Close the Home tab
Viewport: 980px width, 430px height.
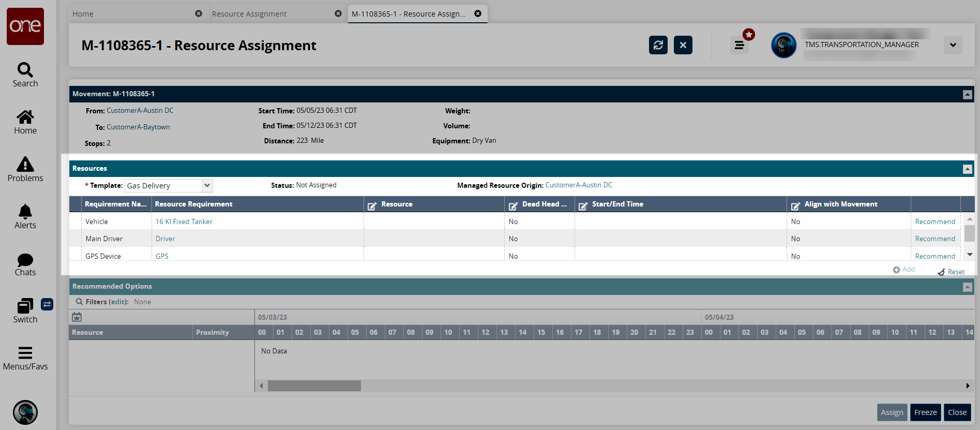click(199, 13)
